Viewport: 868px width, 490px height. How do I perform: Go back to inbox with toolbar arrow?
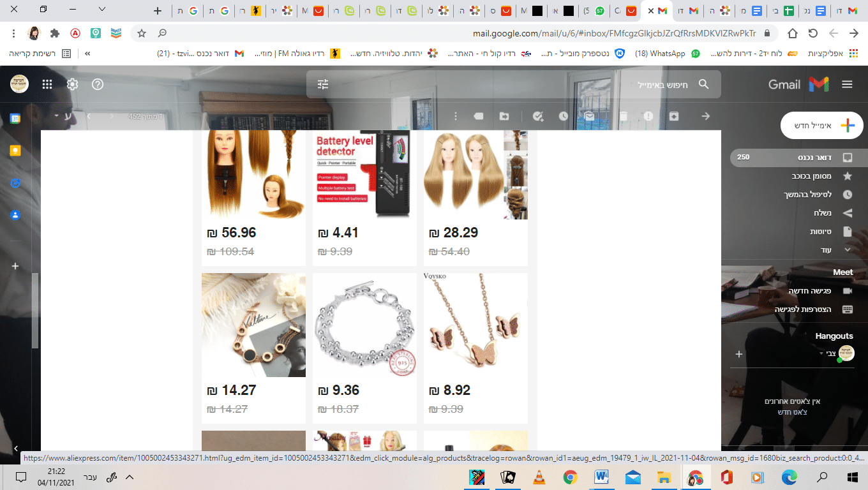[705, 116]
